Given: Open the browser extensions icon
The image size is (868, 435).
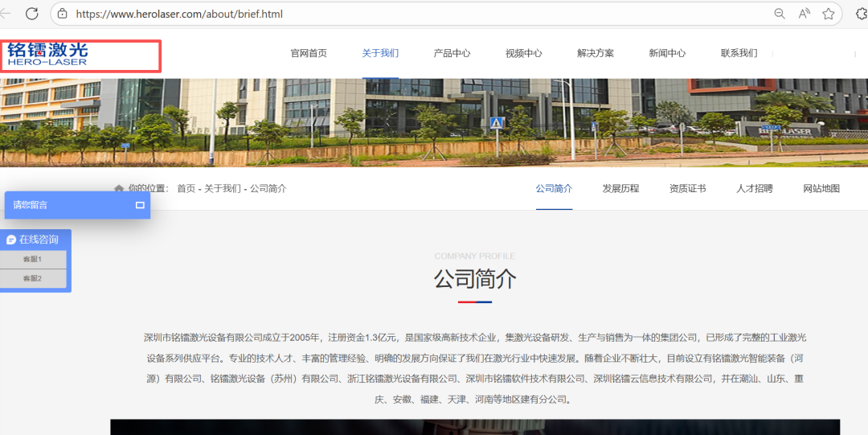Looking at the screenshot, I should [862, 14].
